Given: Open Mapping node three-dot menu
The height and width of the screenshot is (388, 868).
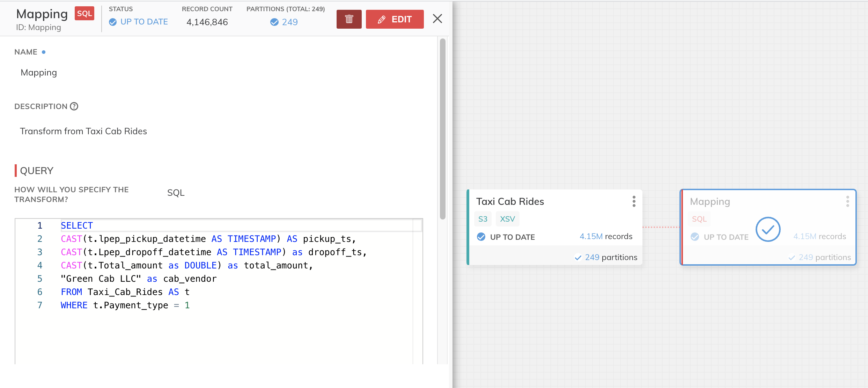Looking at the screenshot, I should [847, 201].
